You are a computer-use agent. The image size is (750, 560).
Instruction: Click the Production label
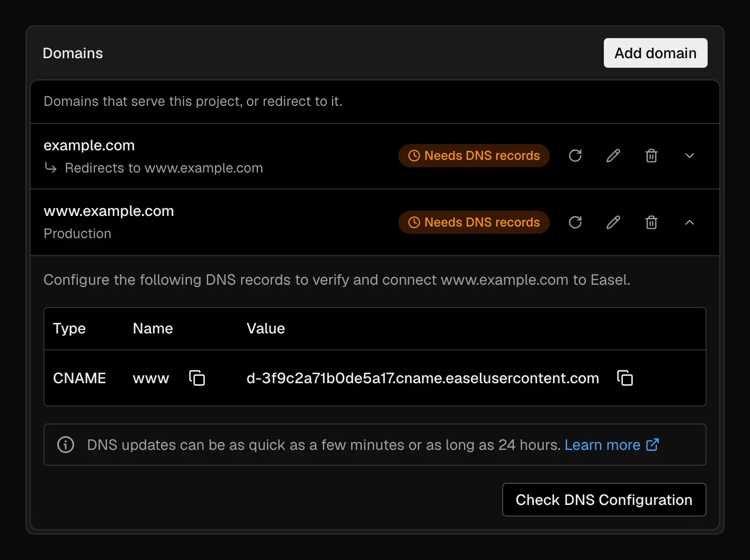pos(77,233)
